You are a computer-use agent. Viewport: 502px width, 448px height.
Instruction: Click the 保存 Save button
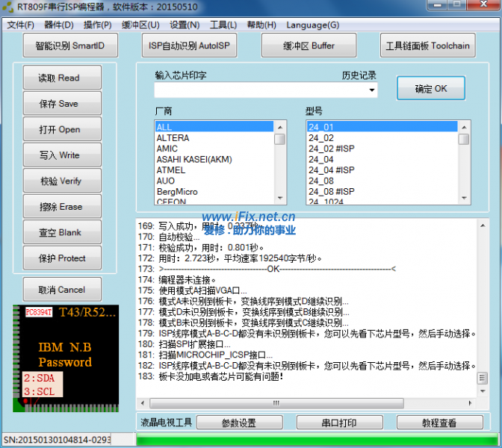point(62,103)
